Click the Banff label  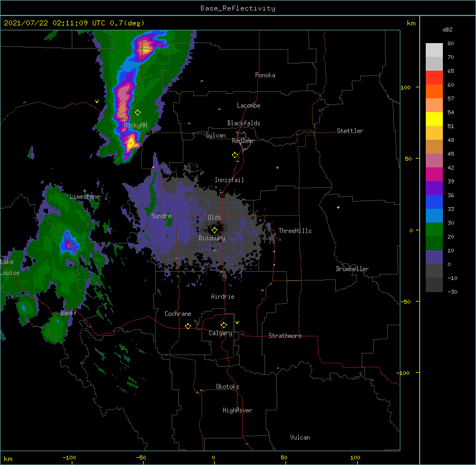point(68,313)
